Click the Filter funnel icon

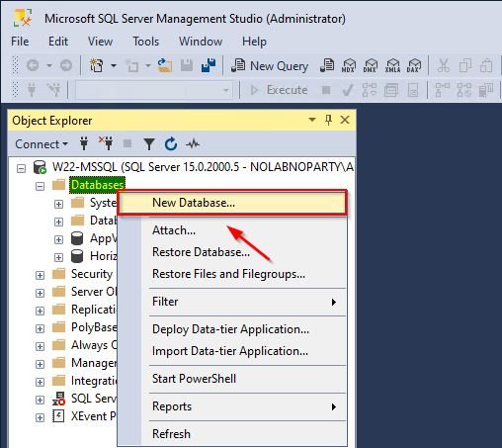tap(149, 144)
